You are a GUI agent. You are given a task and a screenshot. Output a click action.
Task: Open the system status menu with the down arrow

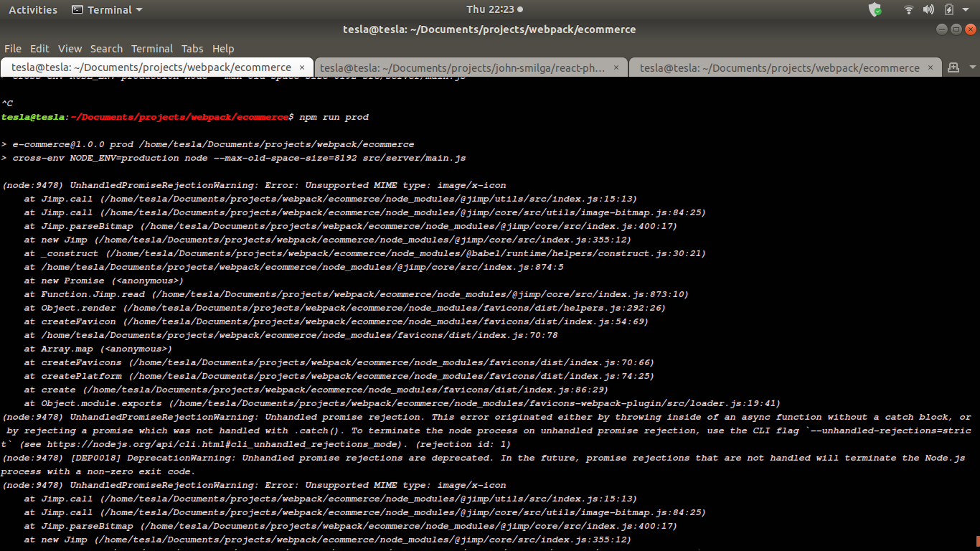point(965,9)
